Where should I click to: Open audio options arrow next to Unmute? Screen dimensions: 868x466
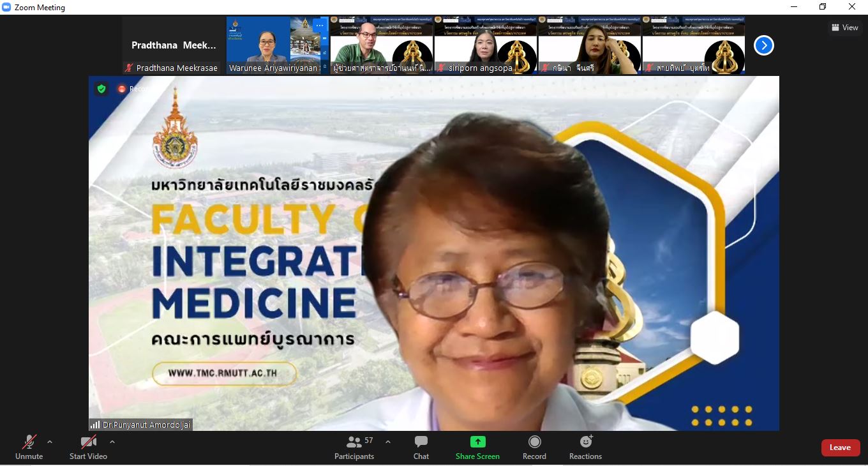(50, 442)
